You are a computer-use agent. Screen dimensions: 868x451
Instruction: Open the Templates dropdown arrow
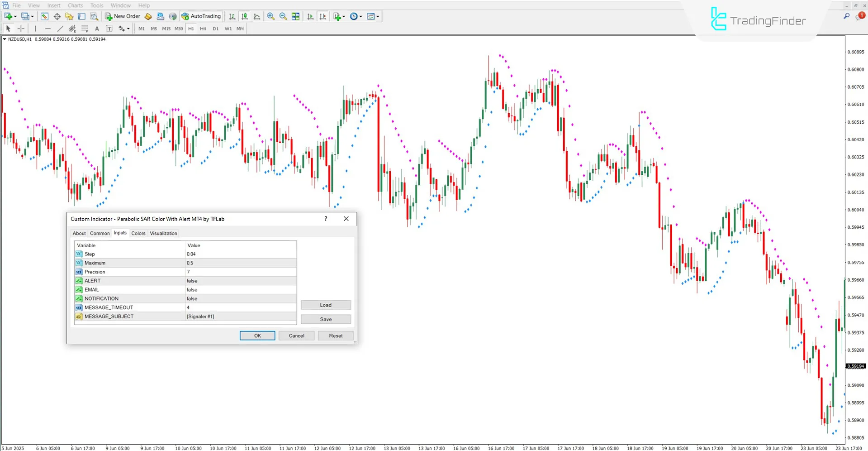coord(378,16)
